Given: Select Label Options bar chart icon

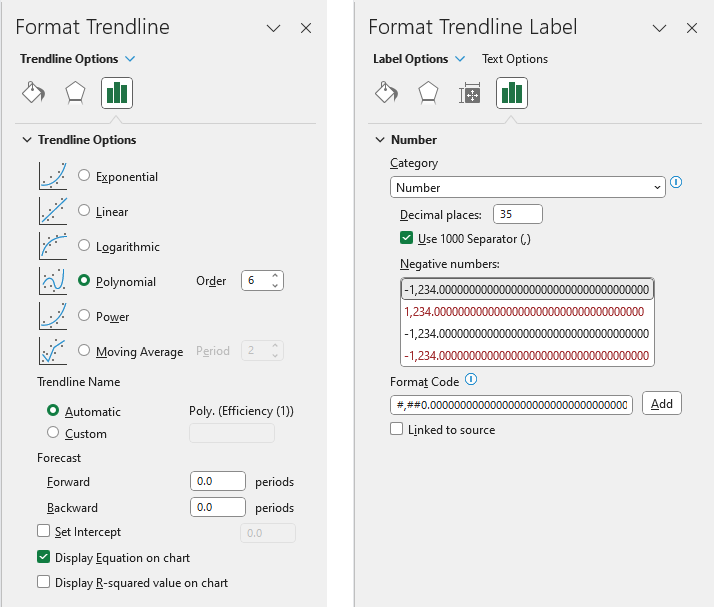Looking at the screenshot, I should click(x=512, y=93).
